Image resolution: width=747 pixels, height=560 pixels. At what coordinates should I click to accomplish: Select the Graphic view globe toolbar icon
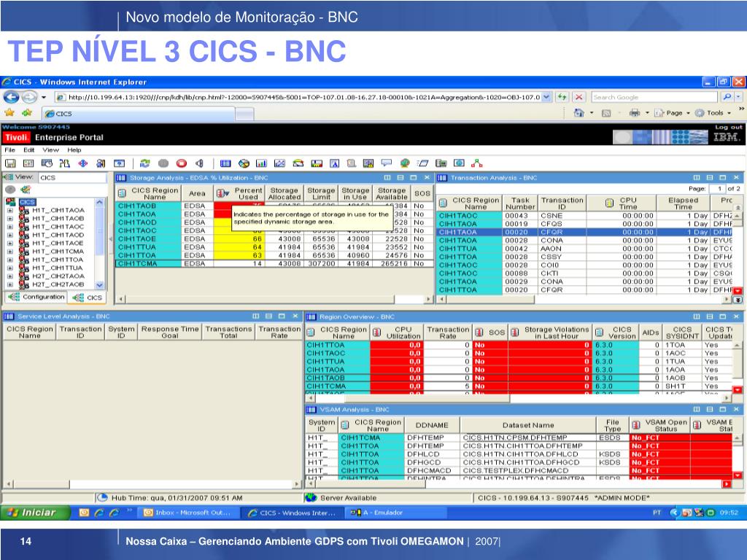click(405, 163)
